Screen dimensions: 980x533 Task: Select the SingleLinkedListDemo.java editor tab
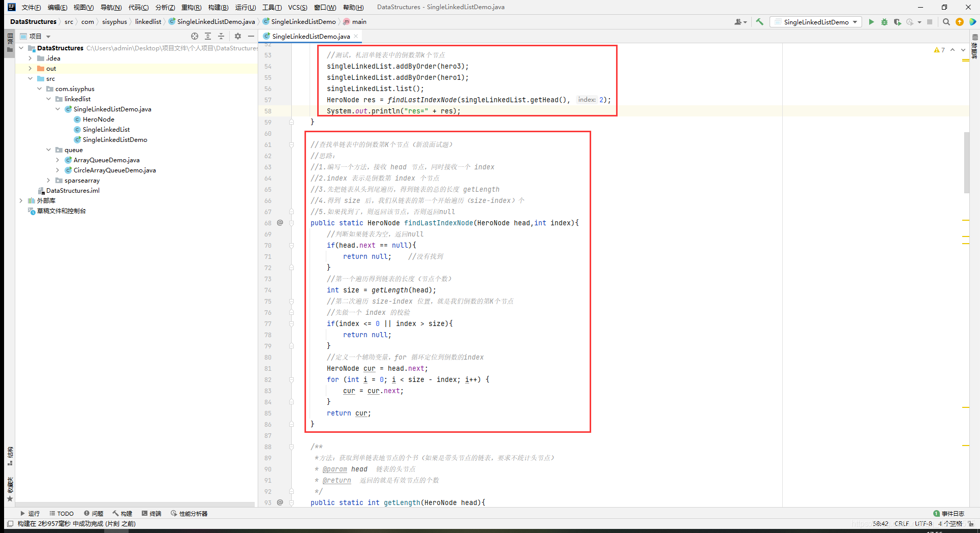[311, 36]
